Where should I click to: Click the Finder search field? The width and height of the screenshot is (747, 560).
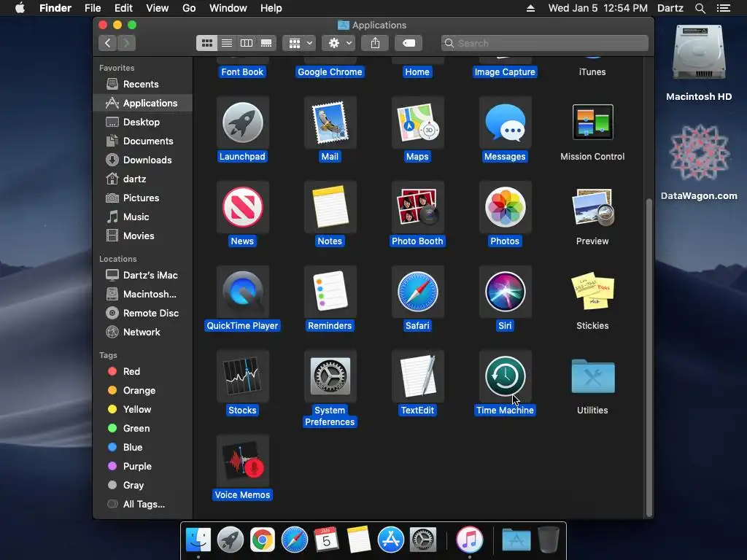click(x=544, y=43)
